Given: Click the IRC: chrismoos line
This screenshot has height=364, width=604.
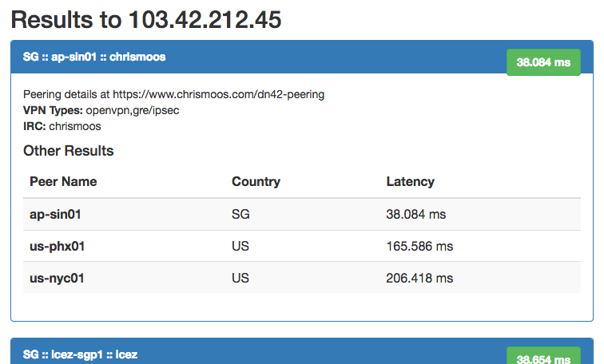Looking at the screenshot, I should coord(62,126).
